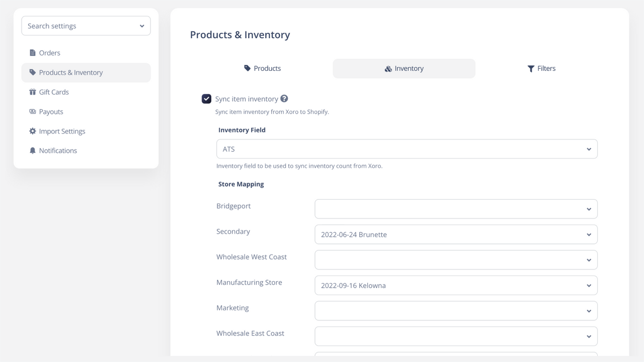Go to Notifications settings
Screen dimensions: 644x362
tap(86, 151)
